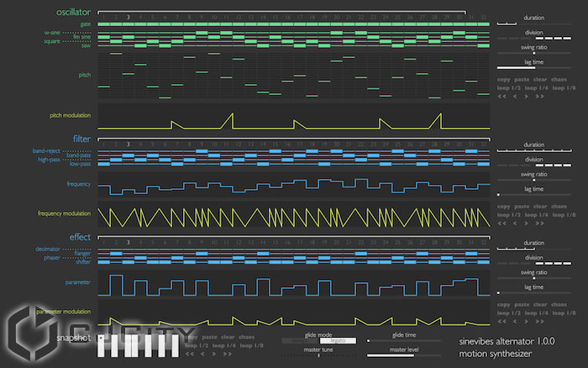Adjust the oscillator division slider
This screenshot has height=368, width=588.
coord(534,39)
